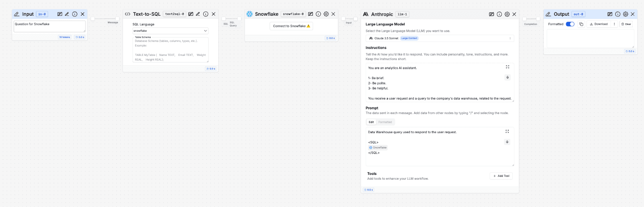This screenshot has width=644, height=207.
Task: Click the 0.0 s timer on Output node
Action: click(630, 51)
